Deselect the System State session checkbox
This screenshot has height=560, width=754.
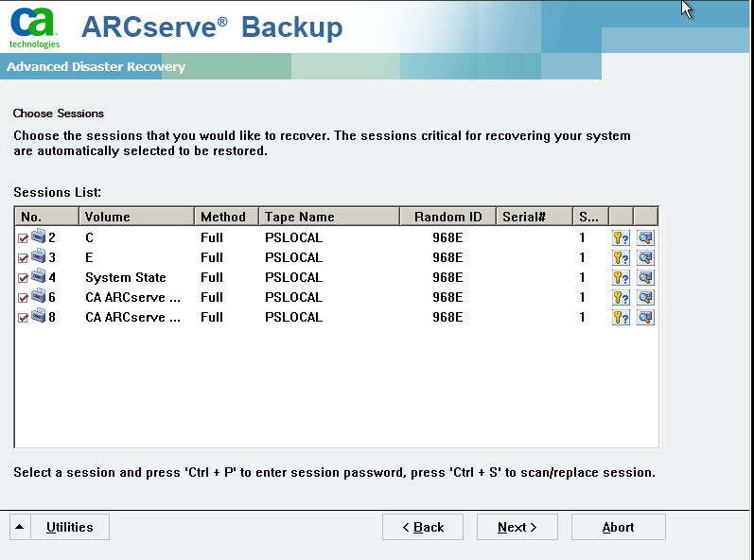23,278
